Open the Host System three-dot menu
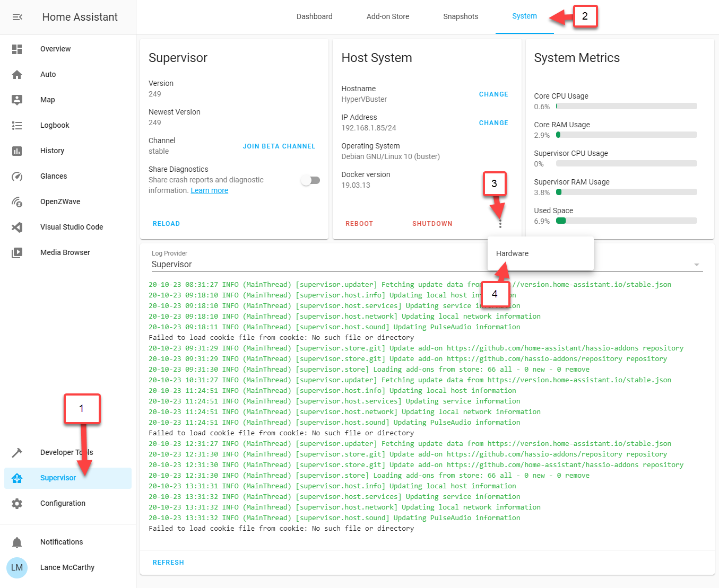The image size is (719, 588). tap(500, 224)
